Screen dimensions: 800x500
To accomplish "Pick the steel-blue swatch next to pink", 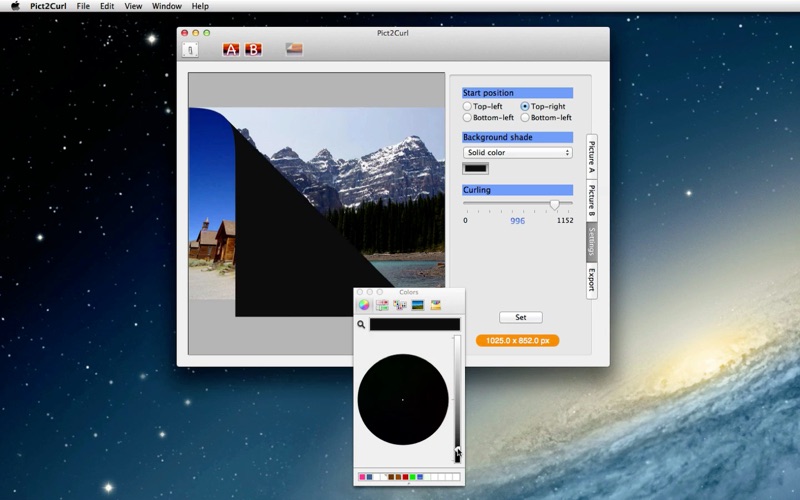I will (x=369, y=477).
